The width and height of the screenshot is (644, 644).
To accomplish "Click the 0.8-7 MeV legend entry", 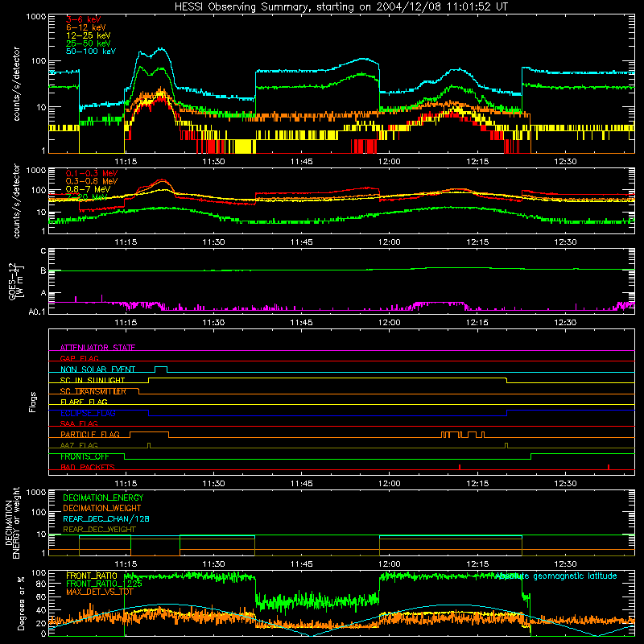I will coord(88,189).
